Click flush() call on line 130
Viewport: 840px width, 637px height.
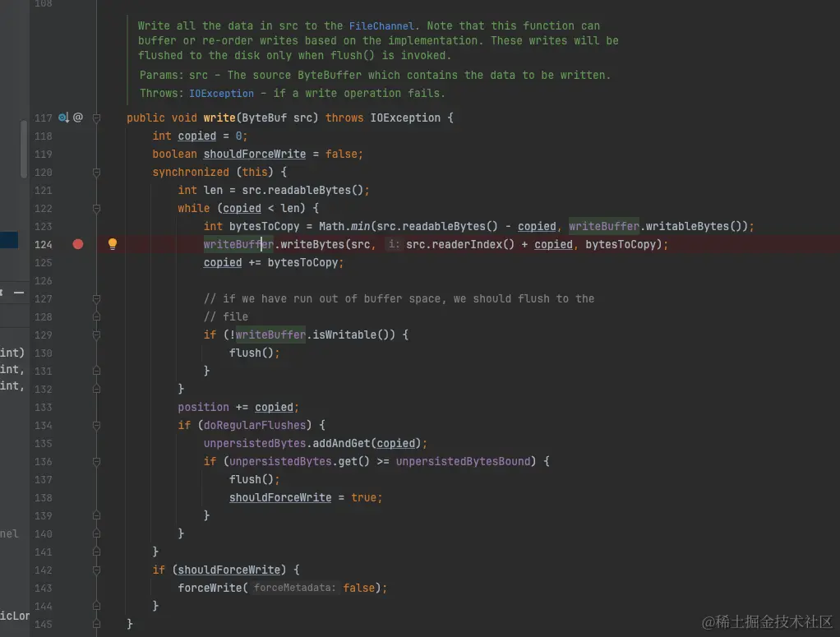[x=252, y=353]
